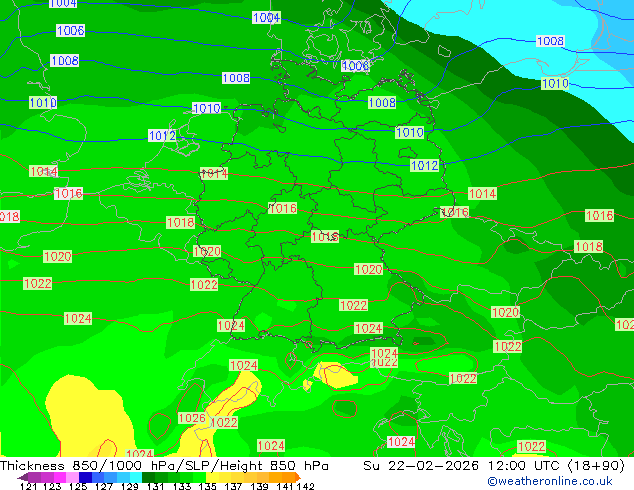Screen dimensions: 634x490
Task: Click the purple arrow at legend's low end
Action: [22, 478]
